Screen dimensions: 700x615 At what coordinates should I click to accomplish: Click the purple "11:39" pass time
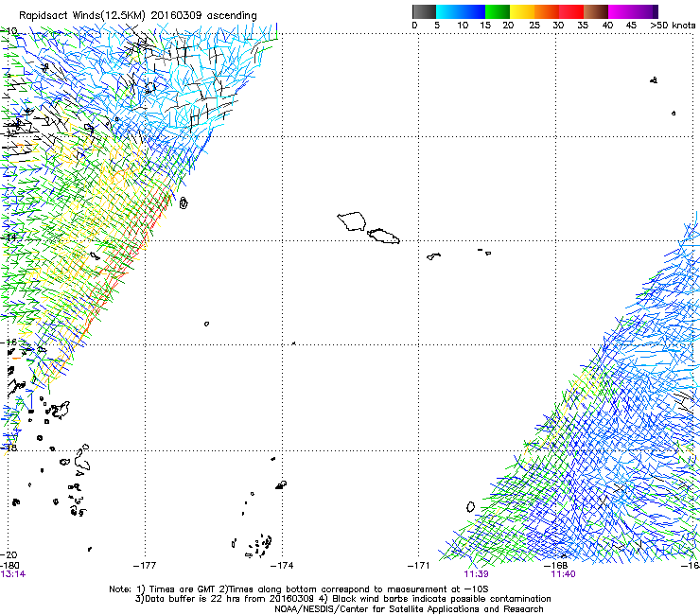click(x=477, y=574)
